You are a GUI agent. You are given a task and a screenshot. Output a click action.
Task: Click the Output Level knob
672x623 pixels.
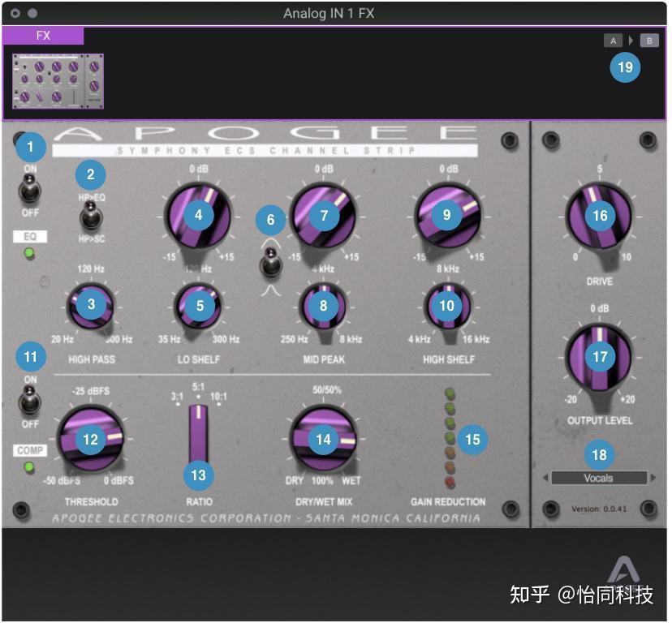coord(599,354)
